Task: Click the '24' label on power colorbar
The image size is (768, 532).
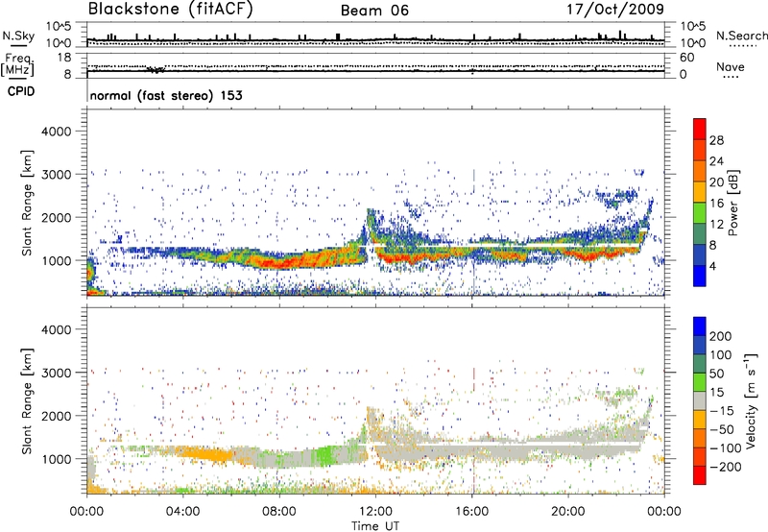Action: tap(716, 161)
